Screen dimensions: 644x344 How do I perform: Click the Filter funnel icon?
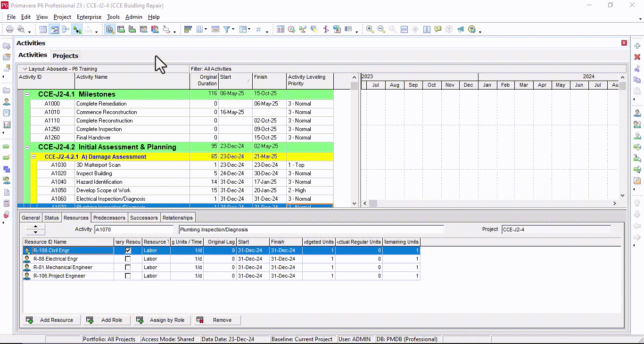tap(227, 29)
